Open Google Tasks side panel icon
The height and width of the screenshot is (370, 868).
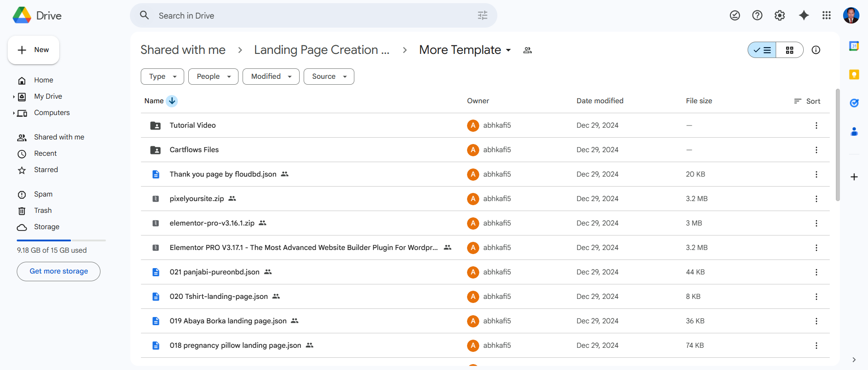[x=854, y=103]
